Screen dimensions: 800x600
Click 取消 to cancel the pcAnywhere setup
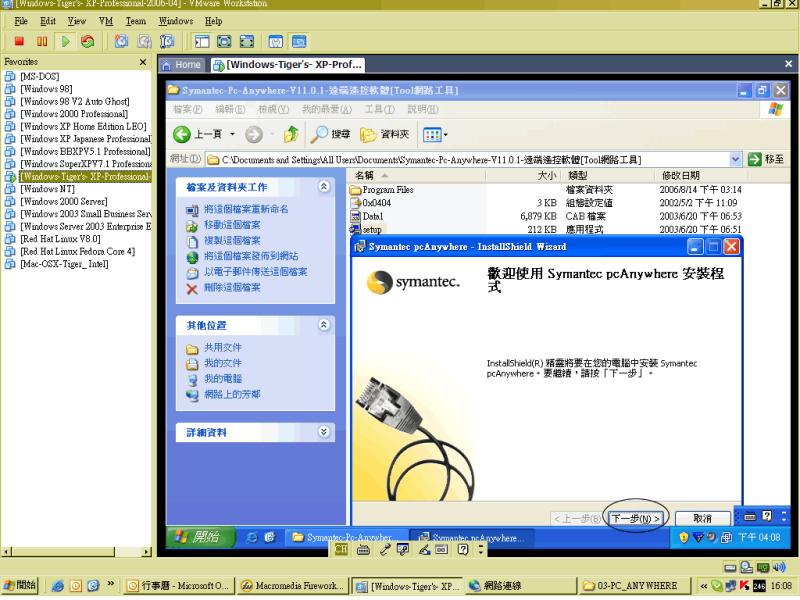click(702, 518)
